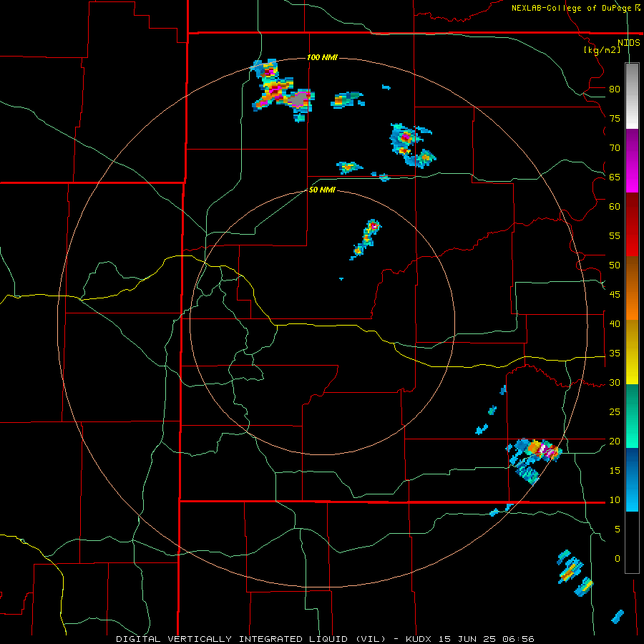Click the gray-white top segment of the color bar
The width and height of the screenshot is (644, 644).
click(632, 96)
